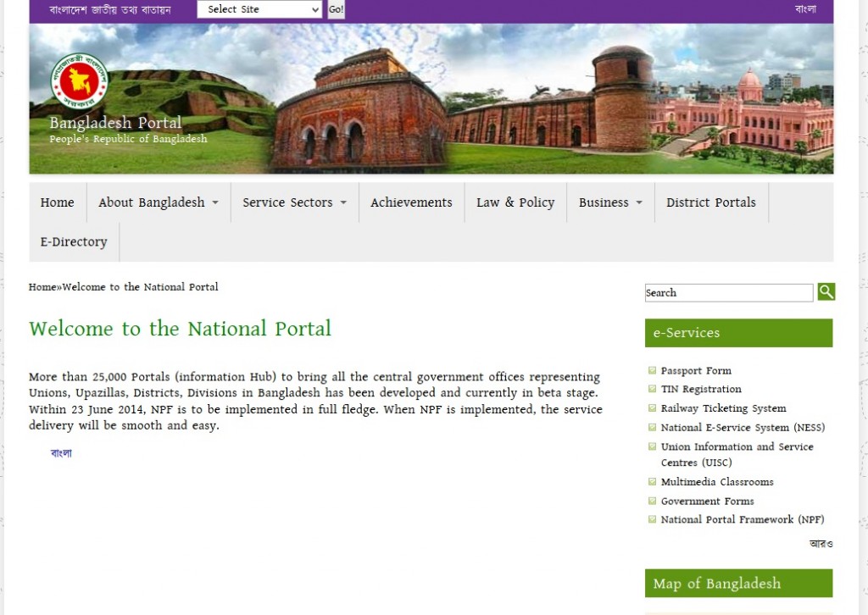Click the Government Forms link
The height and width of the screenshot is (615, 868).
pyautogui.click(x=707, y=501)
